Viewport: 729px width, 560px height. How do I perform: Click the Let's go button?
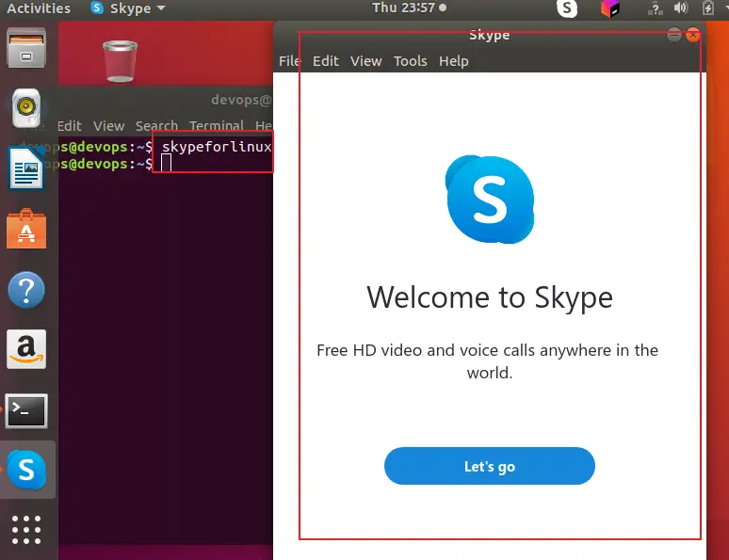(490, 466)
